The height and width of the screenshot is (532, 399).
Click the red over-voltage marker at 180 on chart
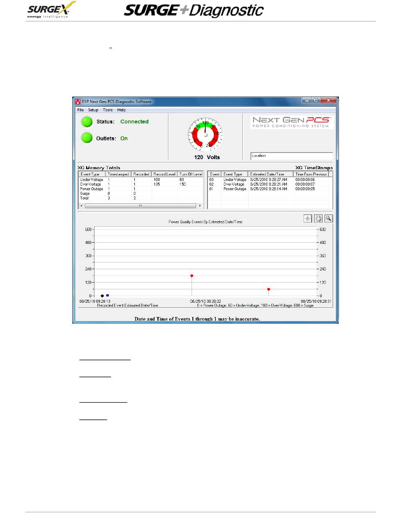point(192,276)
